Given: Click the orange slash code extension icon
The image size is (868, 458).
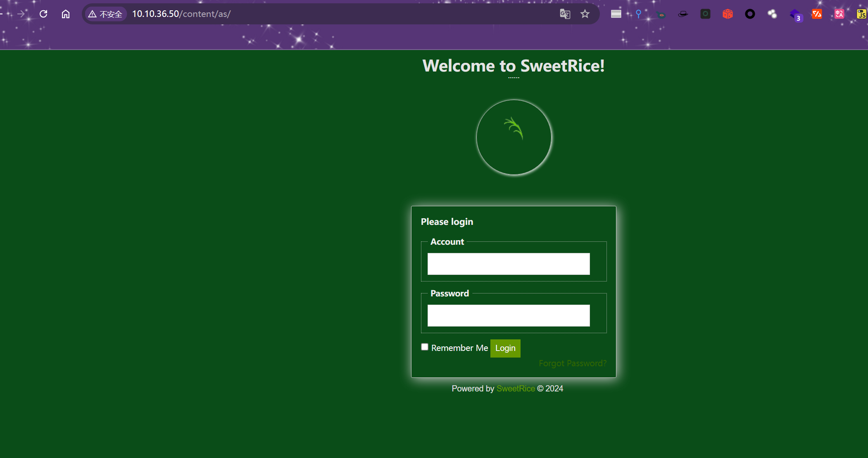Looking at the screenshot, I should tap(817, 14).
